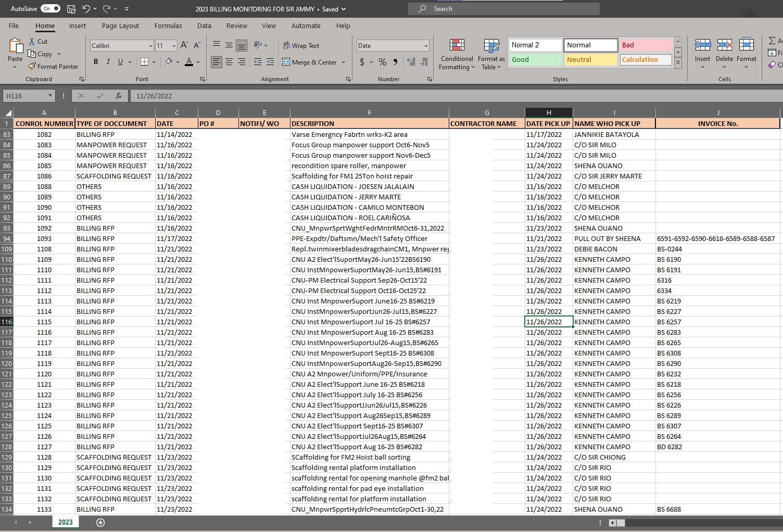Toggle Middle Align button

229,45
